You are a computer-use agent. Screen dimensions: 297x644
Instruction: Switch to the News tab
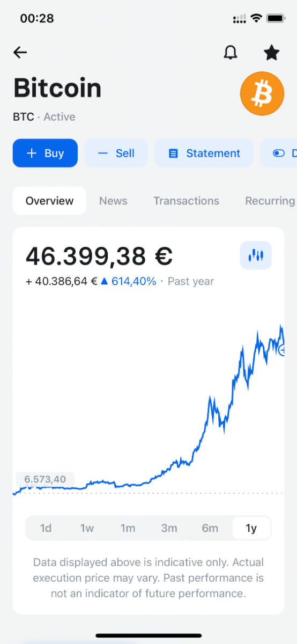(113, 201)
